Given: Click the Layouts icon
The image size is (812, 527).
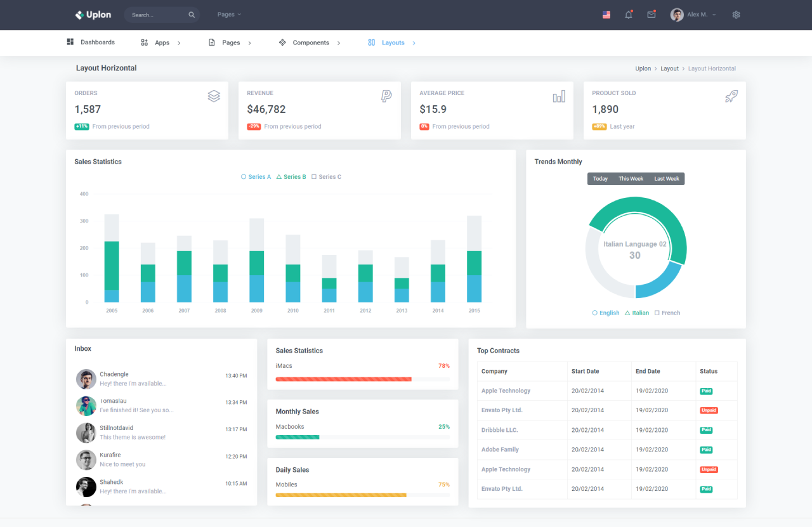Looking at the screenshot, I should pyautogui.click(x=372, y=42).
